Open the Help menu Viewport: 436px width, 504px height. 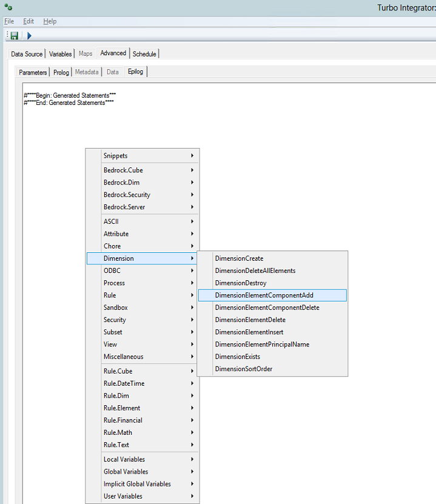click(50, 21)
